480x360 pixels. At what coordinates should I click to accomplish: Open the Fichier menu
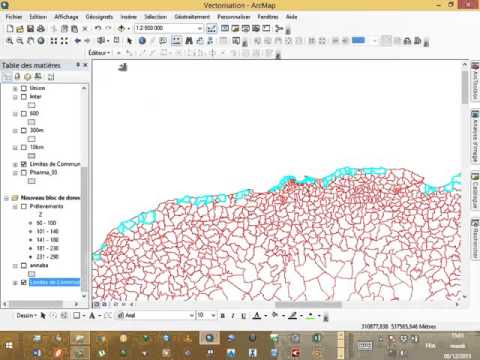tap(14, 17)
